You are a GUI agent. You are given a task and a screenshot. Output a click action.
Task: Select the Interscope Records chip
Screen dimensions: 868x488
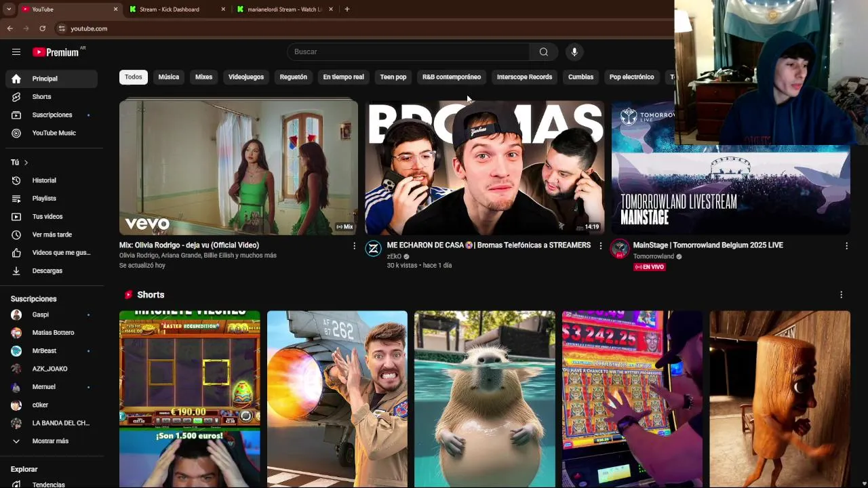[524, 77]
